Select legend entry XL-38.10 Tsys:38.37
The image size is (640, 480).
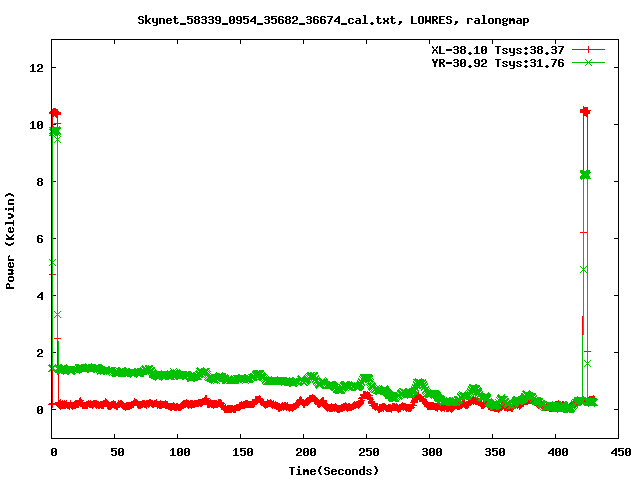(498, 50)
